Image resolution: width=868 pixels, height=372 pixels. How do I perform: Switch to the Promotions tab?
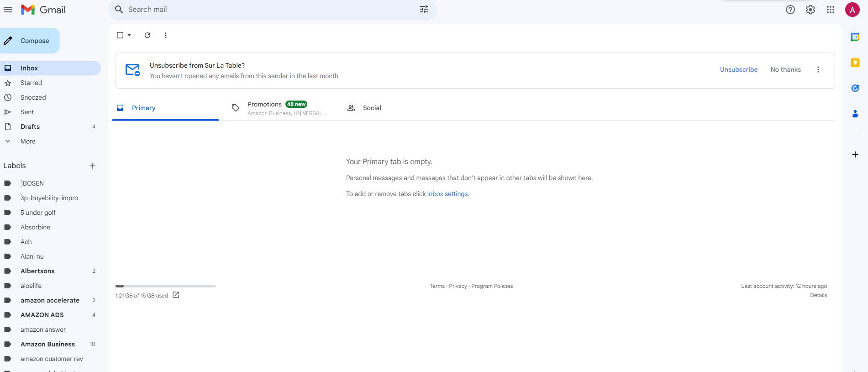[280, 108]
